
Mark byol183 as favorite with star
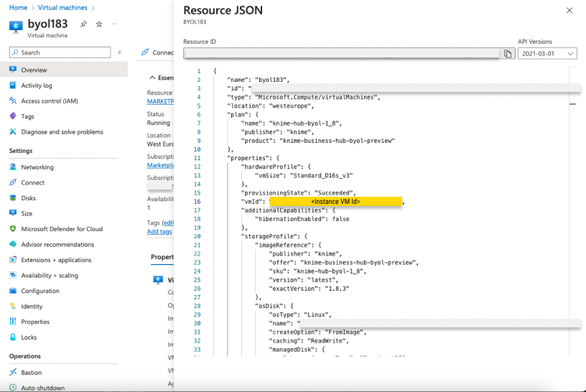(99, 24)
